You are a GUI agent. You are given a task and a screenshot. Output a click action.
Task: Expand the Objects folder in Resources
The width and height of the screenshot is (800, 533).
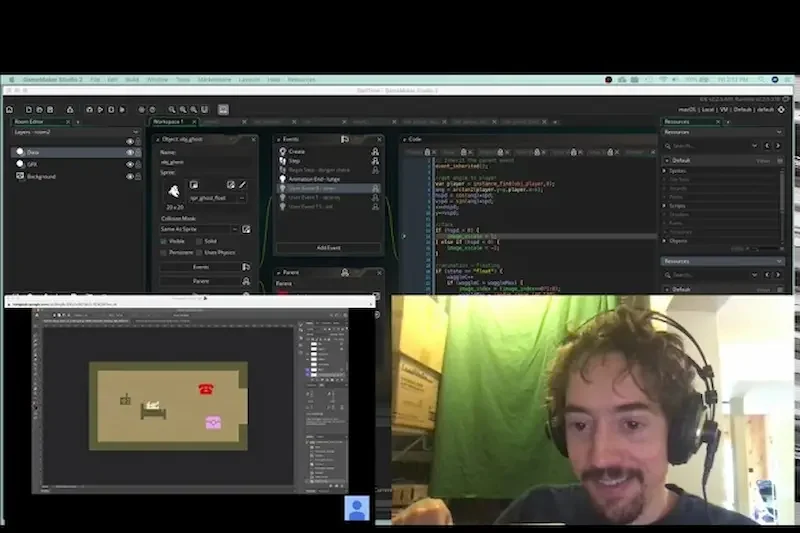click(664, 241)
